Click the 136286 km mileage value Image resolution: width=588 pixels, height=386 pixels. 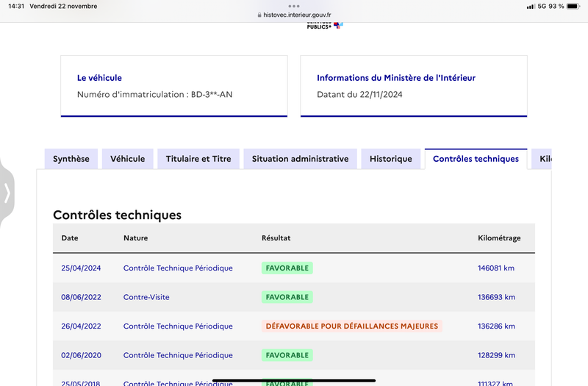tap(496, 326)
